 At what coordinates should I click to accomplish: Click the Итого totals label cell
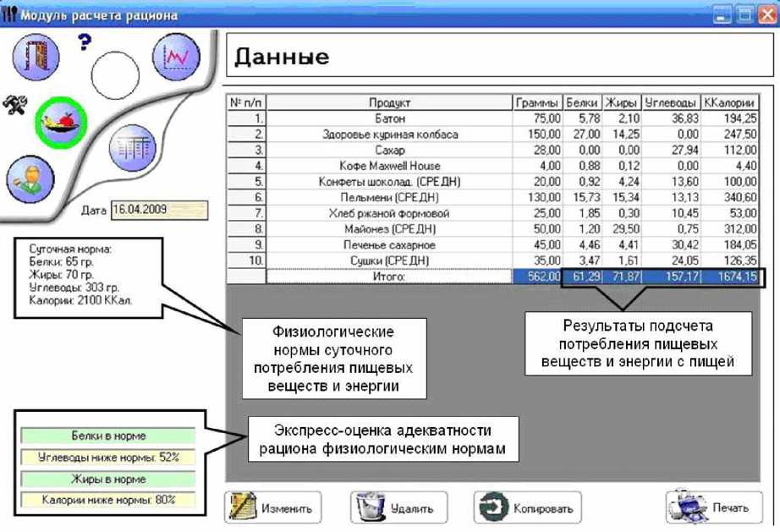pos(389,277)
